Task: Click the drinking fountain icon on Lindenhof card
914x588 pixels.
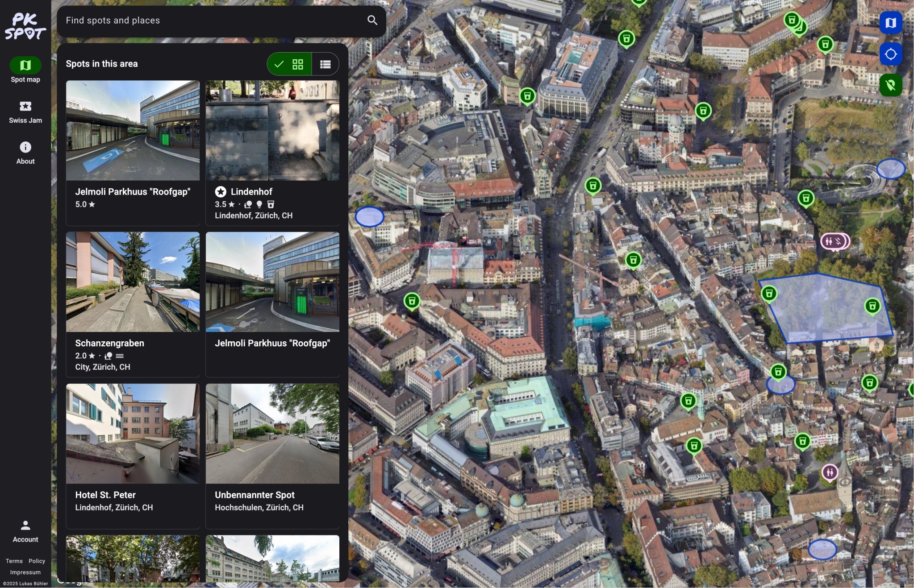Action: 271,204
